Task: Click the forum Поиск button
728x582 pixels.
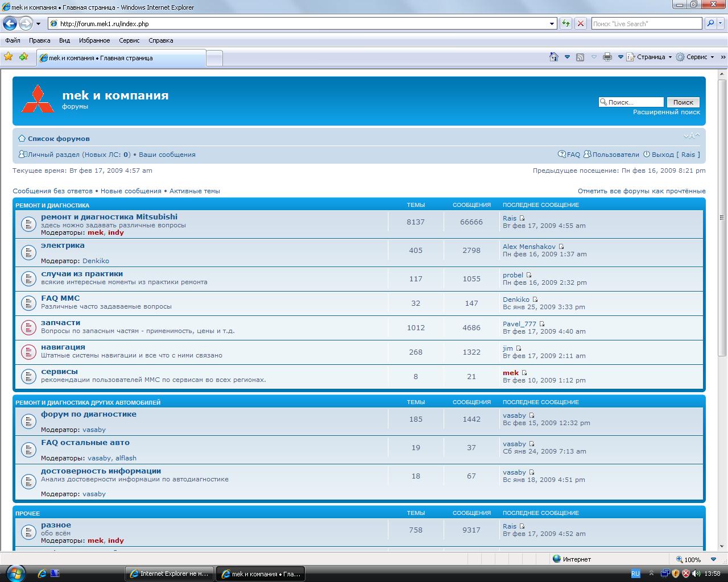Action: 683,102
